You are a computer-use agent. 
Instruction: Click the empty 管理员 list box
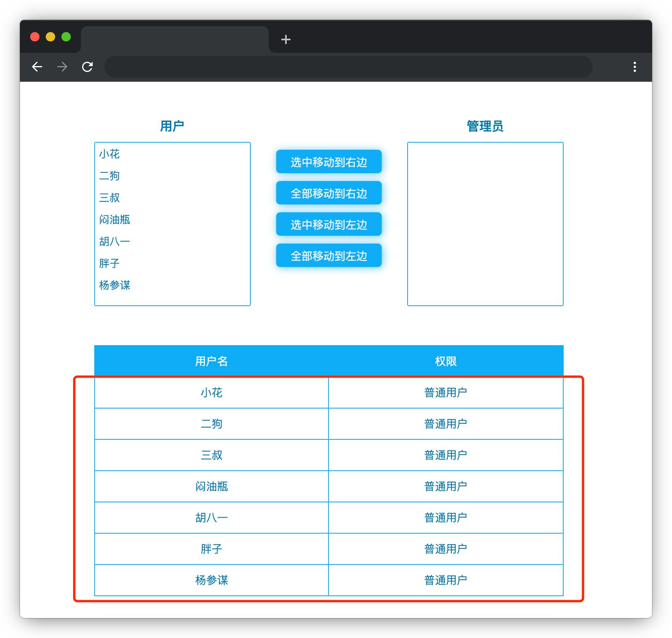485,224
